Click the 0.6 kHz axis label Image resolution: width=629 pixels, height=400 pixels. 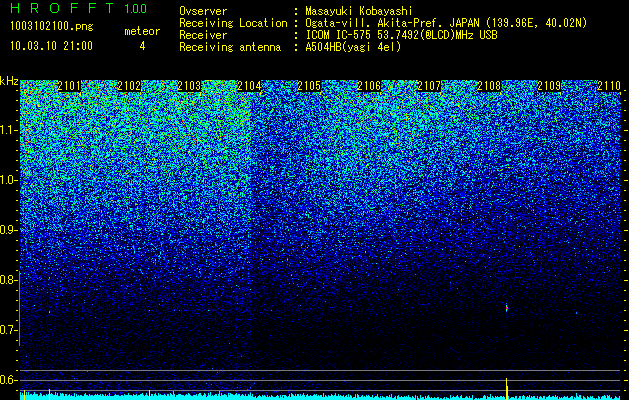pos(8,380)
